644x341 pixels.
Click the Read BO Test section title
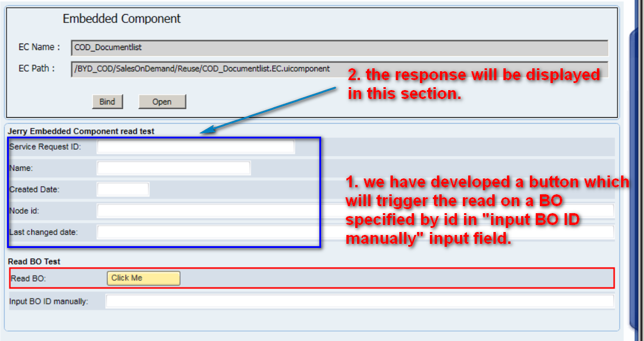pyautogui.click(x=34, y=261)
